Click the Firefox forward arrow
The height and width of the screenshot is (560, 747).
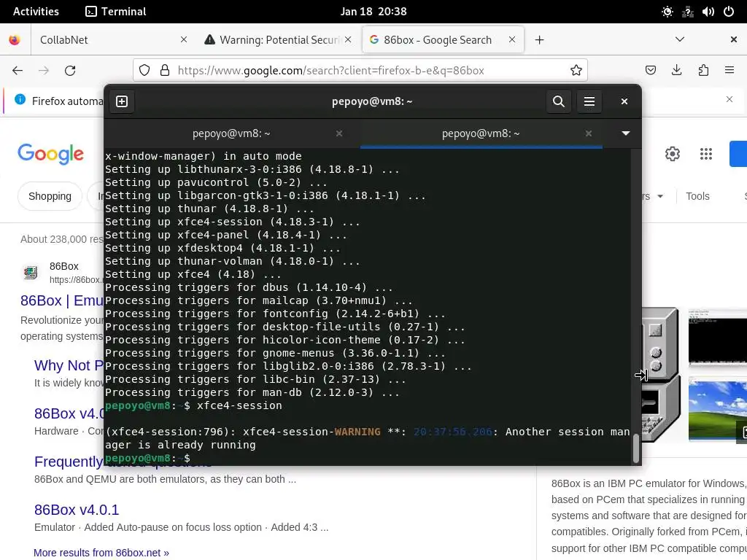tap(44, 71)
